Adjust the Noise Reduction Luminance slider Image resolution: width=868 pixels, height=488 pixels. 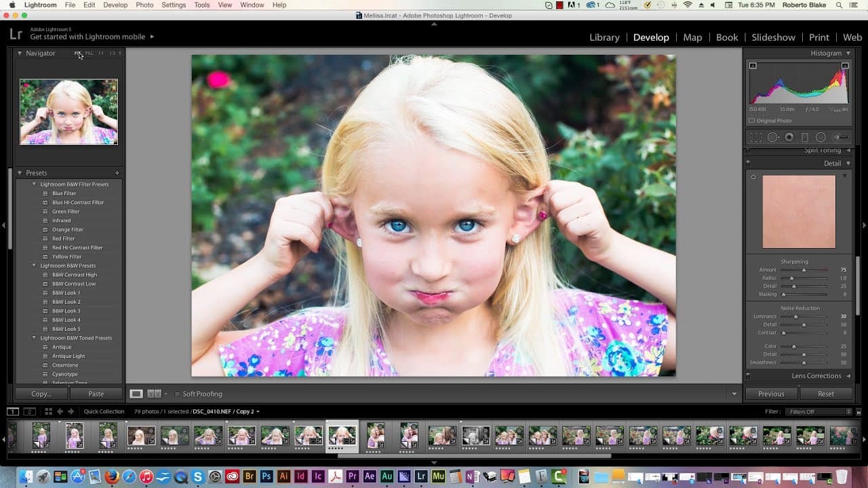point(804,317)
